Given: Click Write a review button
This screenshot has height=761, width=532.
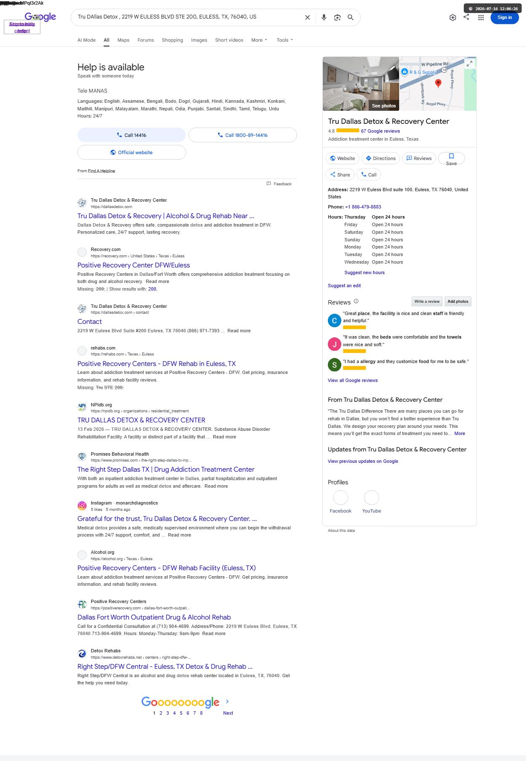Looking at the screenshot, I should (427, 302).
